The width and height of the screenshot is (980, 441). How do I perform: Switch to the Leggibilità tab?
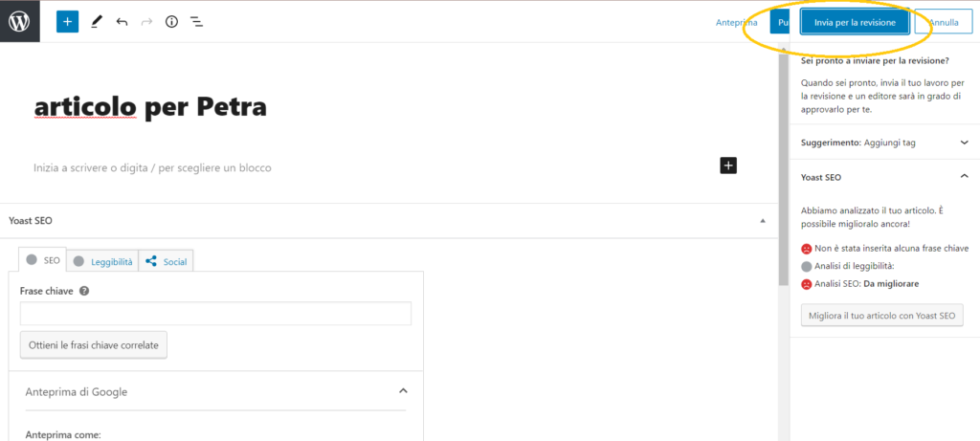pos(102,262)
